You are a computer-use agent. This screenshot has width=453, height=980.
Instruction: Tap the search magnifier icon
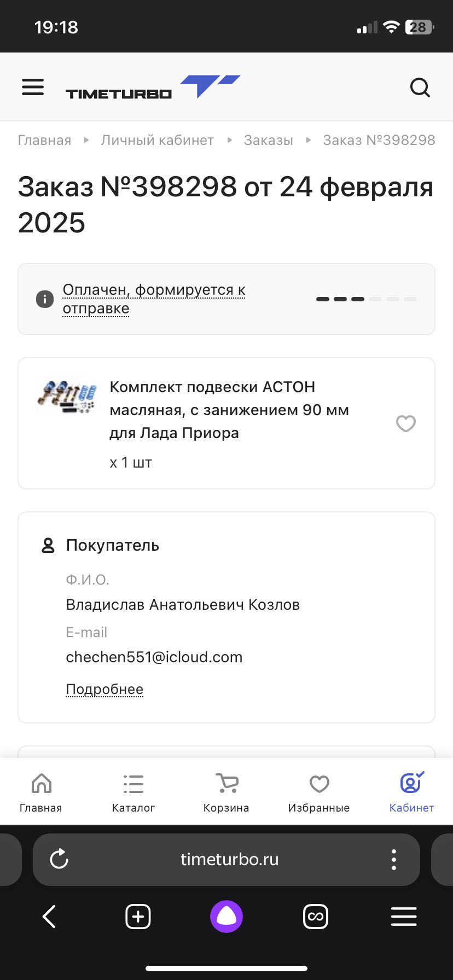tap(420, 87)
